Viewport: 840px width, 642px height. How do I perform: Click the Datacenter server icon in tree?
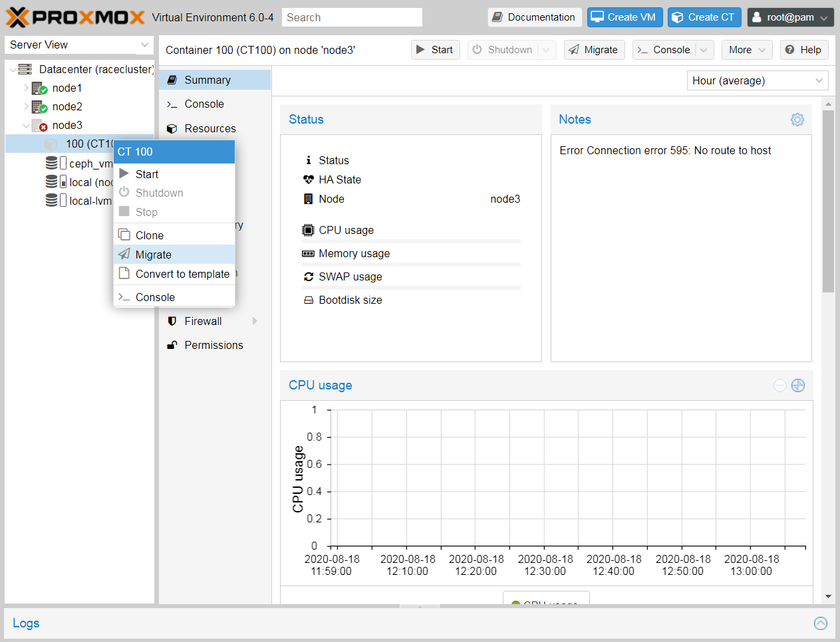[x=25, y=69]
